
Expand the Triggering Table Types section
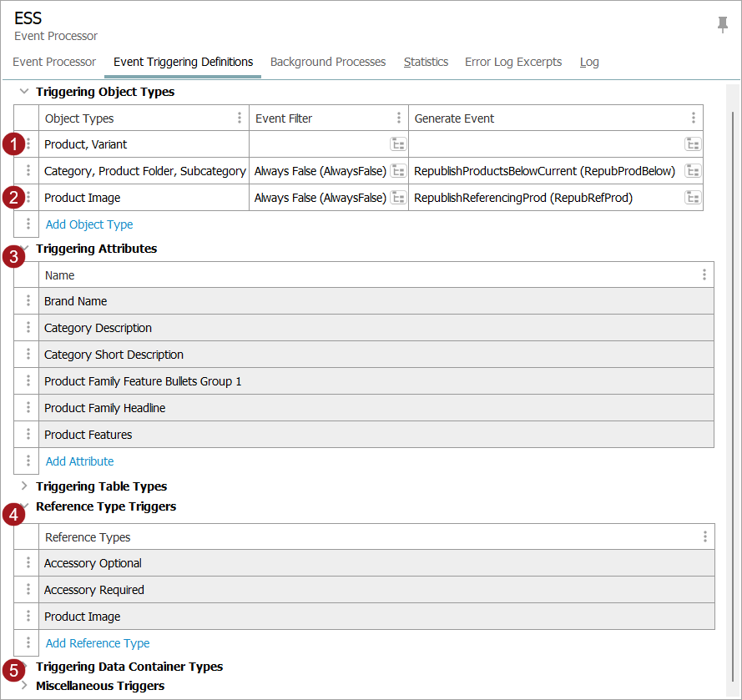24,486
